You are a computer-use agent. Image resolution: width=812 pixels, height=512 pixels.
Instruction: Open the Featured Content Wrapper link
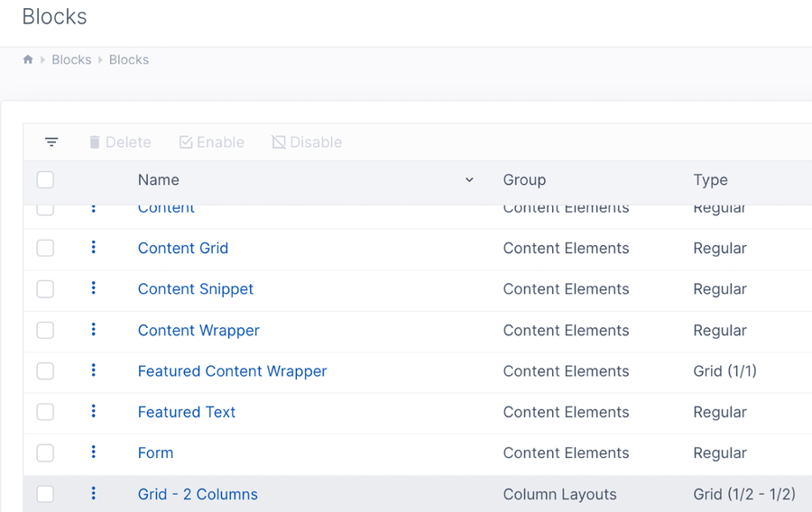[x=232, y=371]
